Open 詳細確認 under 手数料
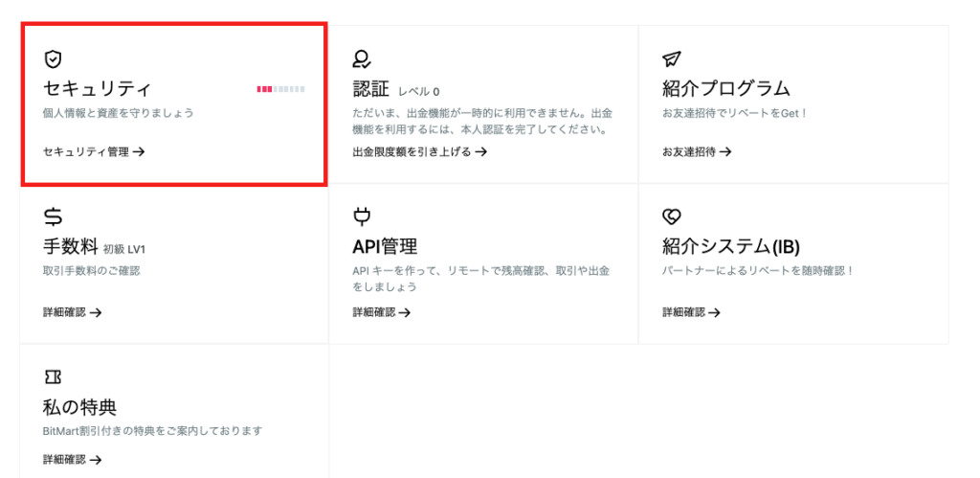 point(73,312)
